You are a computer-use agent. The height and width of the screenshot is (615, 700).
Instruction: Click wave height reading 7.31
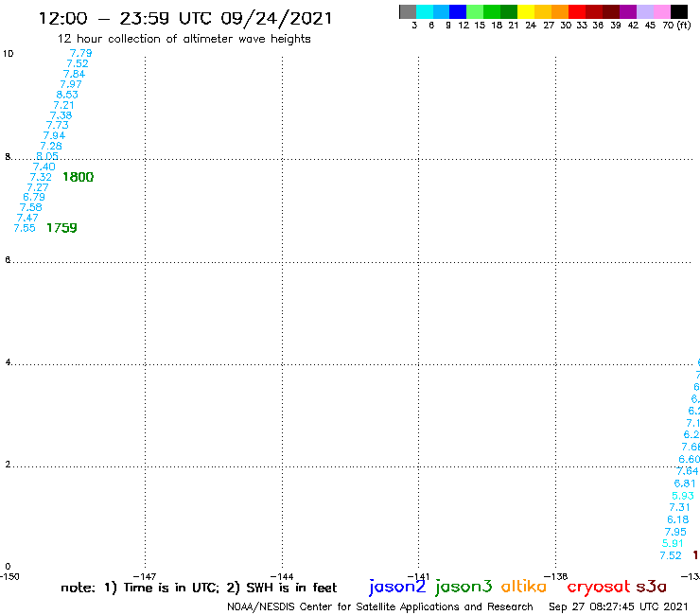click(680, 507)
